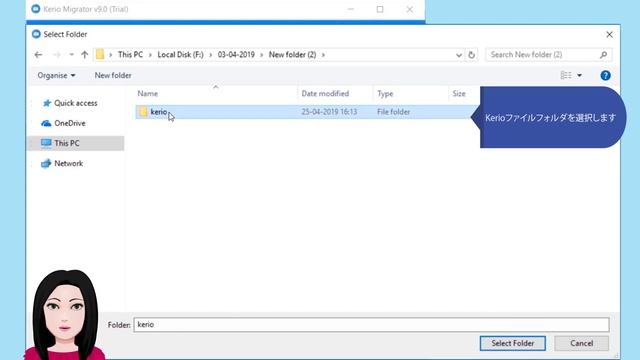Click the 25-04-2019 16:13 date cell
Screen dimensions: 640x360
329,112
